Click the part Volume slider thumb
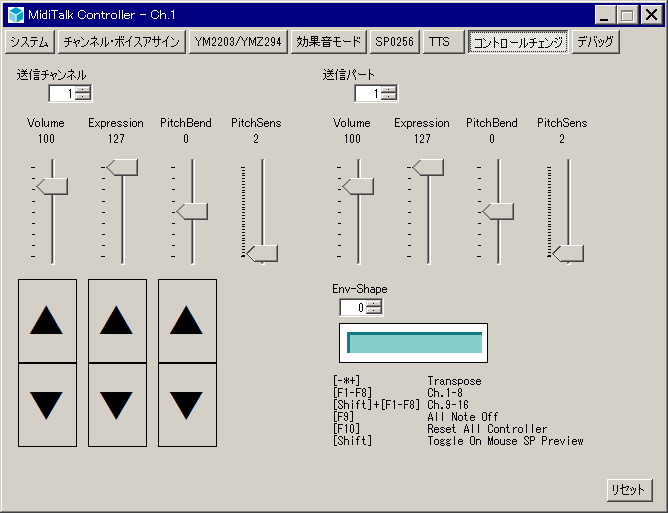Image resolution: width=668 pixels, height=513 pixels. pyautogui.click(x=358, y=187)
